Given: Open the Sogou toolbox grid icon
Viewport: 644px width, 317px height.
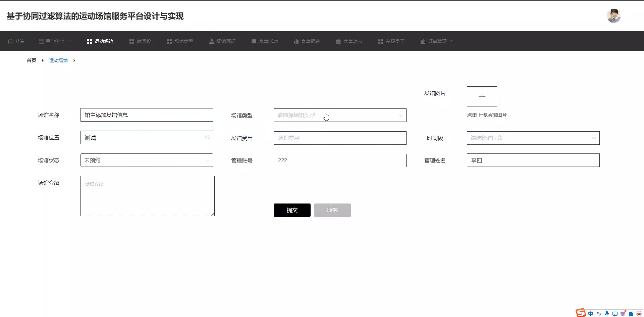Looking at the screenshot, I should 631,314.
